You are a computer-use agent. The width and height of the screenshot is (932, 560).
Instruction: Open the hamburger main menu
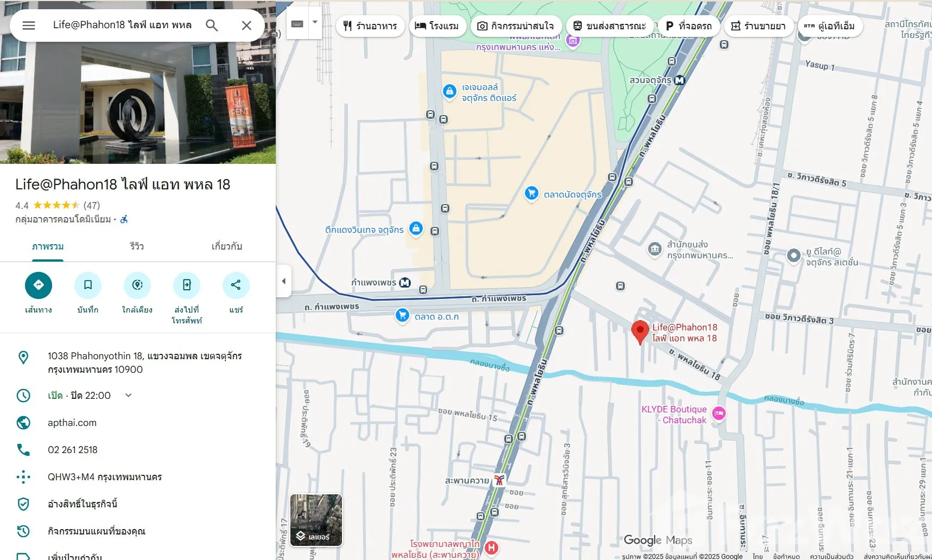click(29, 26)
